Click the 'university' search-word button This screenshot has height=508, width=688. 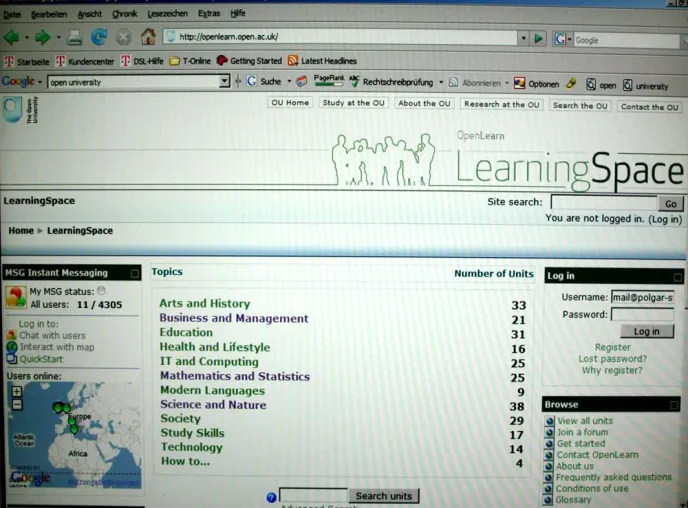(x=646, y=86)
